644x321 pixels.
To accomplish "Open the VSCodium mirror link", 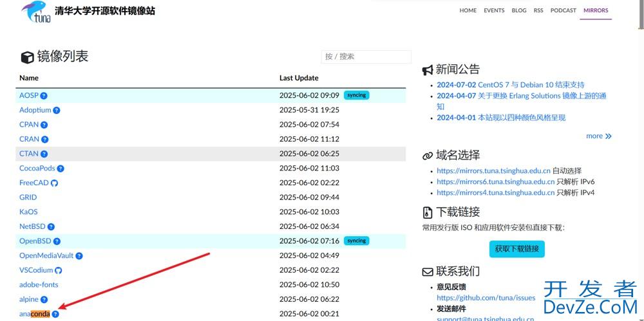I will pyautogui.click(x=36, y=270).
